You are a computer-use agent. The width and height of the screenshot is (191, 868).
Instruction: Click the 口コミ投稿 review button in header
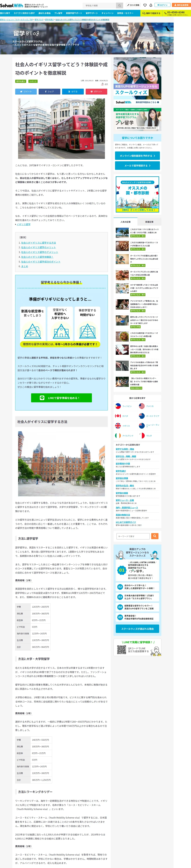133,5
